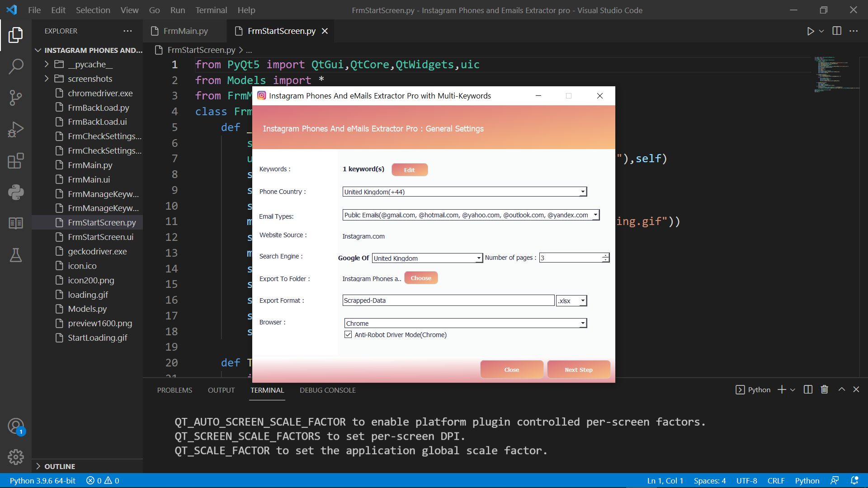The image size is (868, 488).
Task: Click the VS Code logo icon
Action: (x=12, y=9)
